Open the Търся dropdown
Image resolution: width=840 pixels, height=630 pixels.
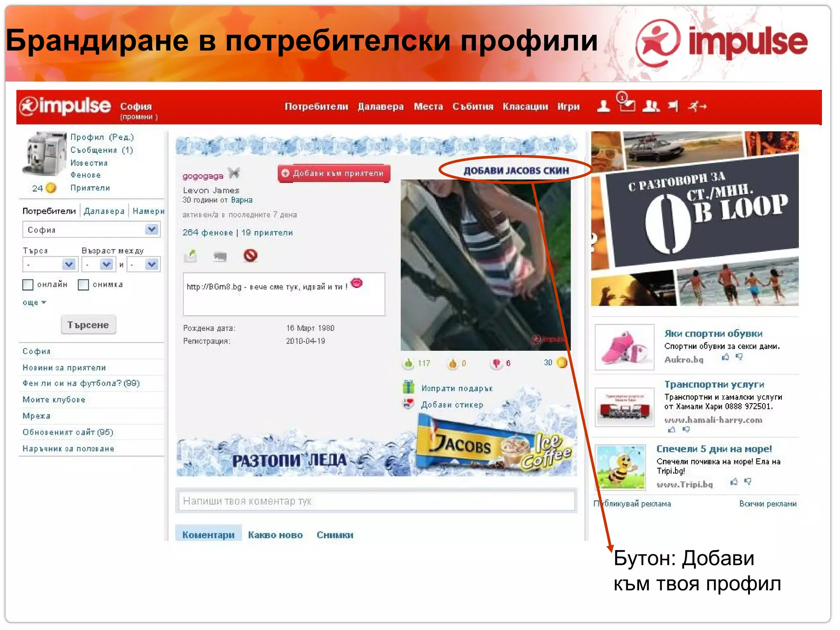50,265
